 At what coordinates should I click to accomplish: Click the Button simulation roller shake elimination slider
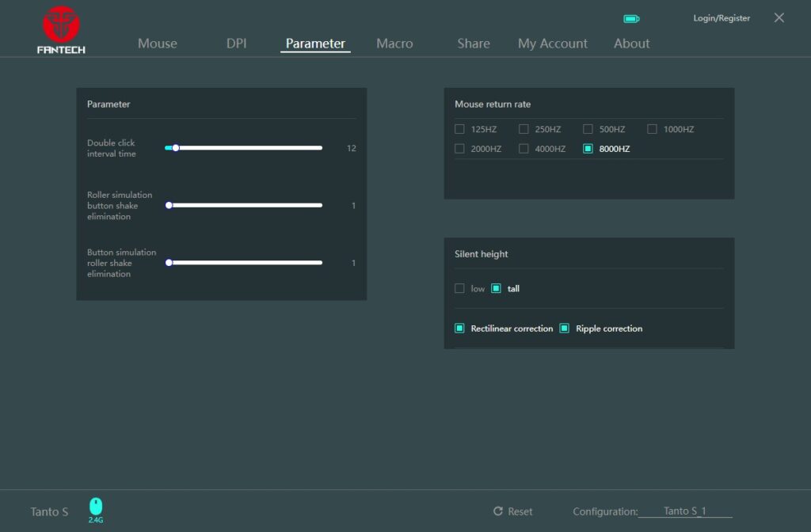pyautogui.click(x=244, y=263)
